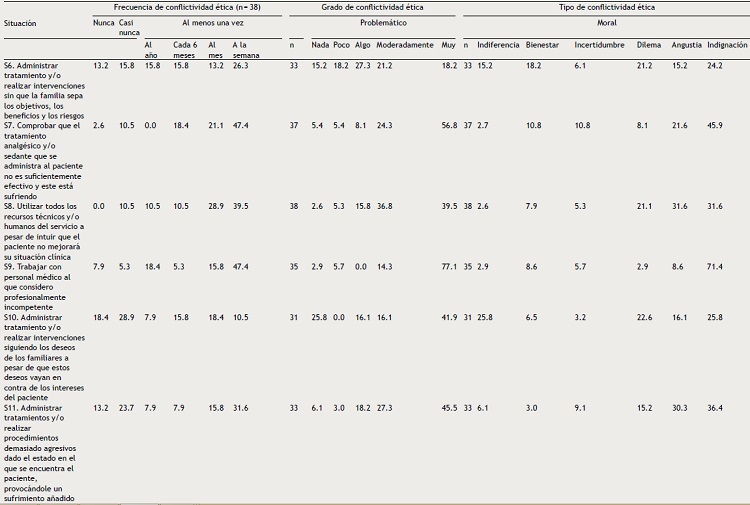Viewport: 750px width, 505px height.
Task: Click the 'Al año' column header
Action: (151, 50)
